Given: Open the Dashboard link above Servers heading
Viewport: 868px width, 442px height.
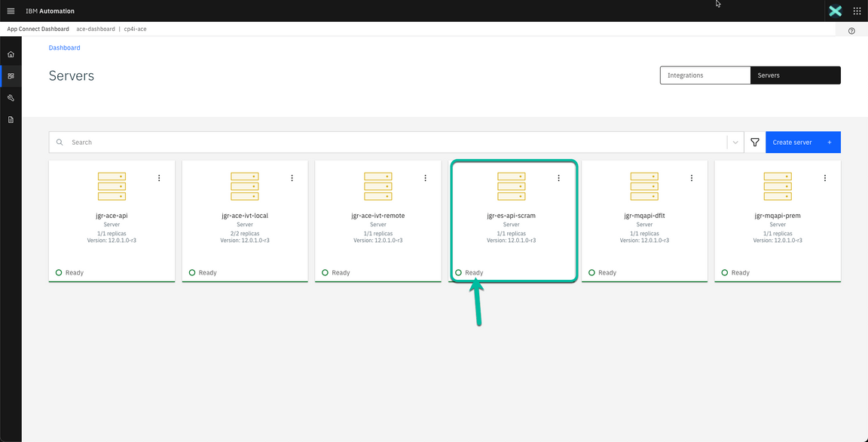Looking at the screenshot, I should click(x=64, y=48).
